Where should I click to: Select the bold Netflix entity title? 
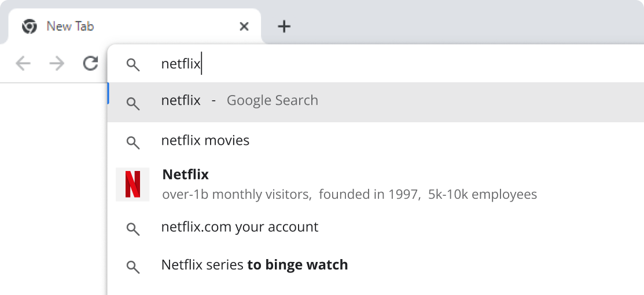coord(186,174)
